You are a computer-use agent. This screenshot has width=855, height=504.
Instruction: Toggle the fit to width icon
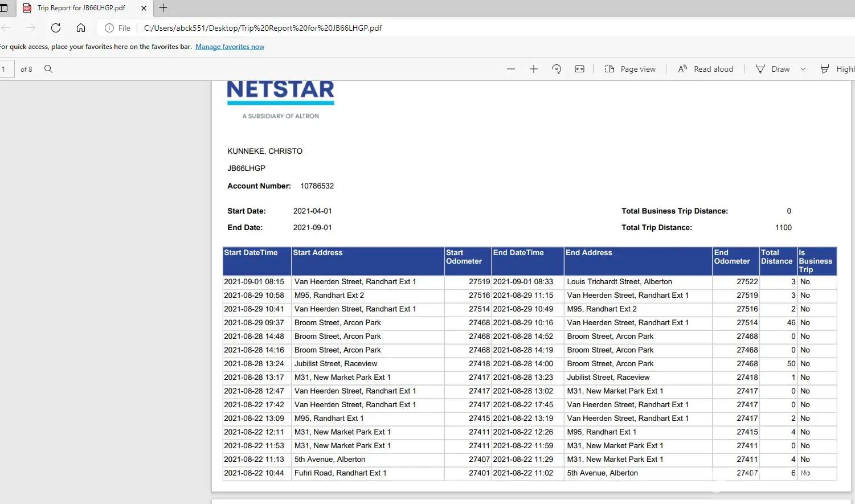(579, 69)
